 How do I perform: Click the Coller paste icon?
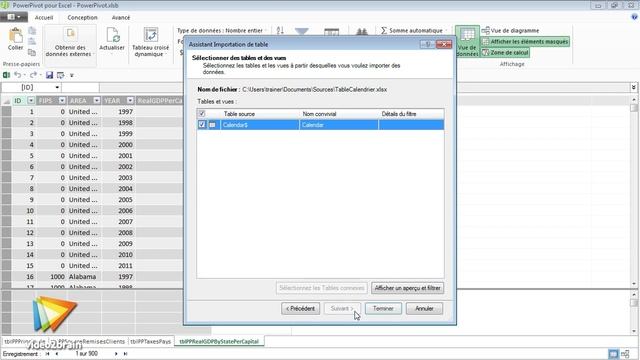(x=16, y=36)
